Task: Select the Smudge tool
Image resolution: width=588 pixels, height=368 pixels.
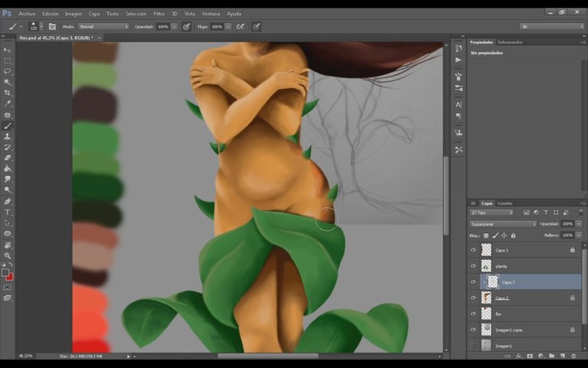Action: [x=7, y=179]
